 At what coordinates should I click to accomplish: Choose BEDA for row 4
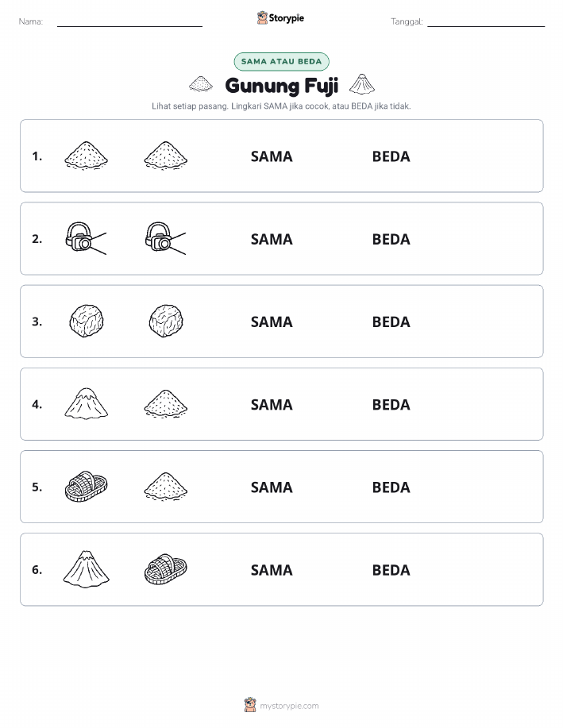pyautogui.click(x=391, y=404)
